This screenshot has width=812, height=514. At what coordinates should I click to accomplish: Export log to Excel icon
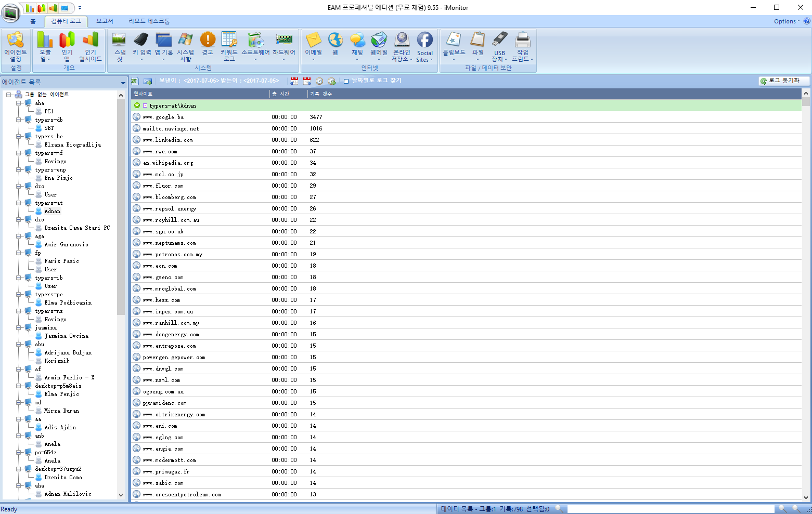tap(135, 81)
